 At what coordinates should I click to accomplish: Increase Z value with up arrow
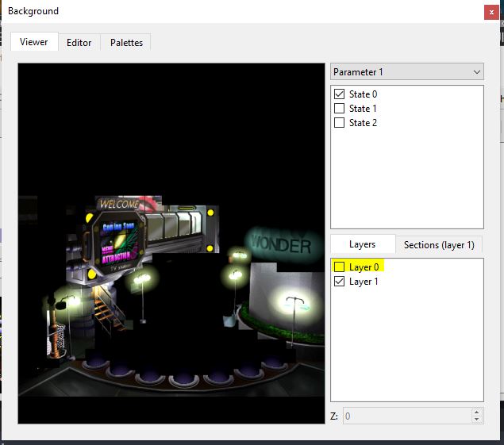[477, 412]
